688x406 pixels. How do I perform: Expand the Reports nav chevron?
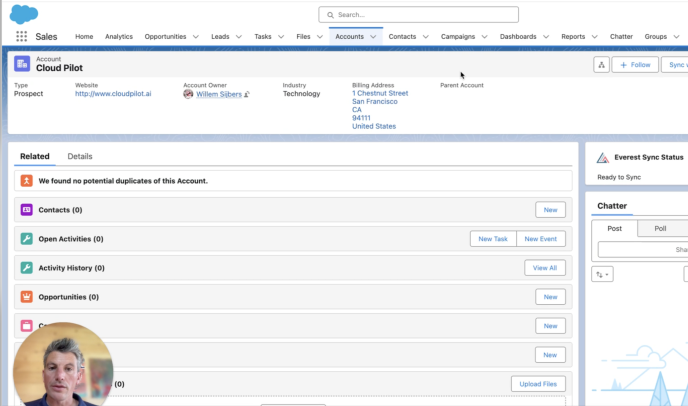(595, 37)
